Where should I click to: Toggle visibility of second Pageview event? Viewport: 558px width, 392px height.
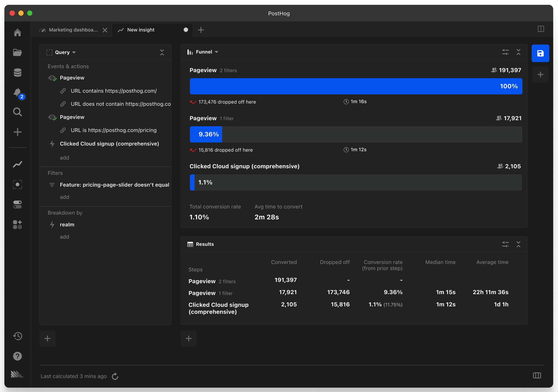tap(52, 117)
